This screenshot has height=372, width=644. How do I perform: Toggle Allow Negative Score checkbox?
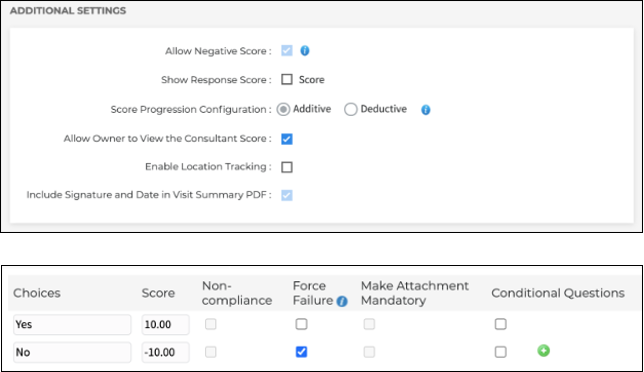pos(287,51)
